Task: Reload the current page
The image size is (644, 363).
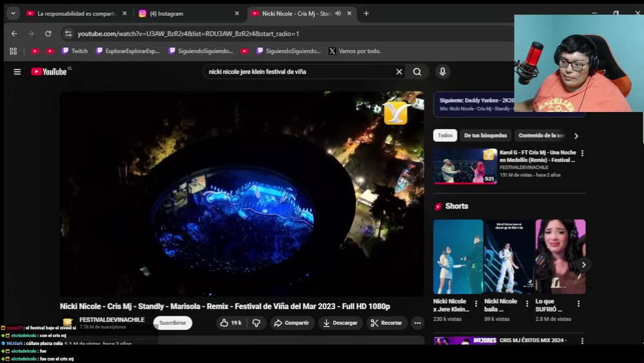Action: pyautogui.click(x=48, y=34)
